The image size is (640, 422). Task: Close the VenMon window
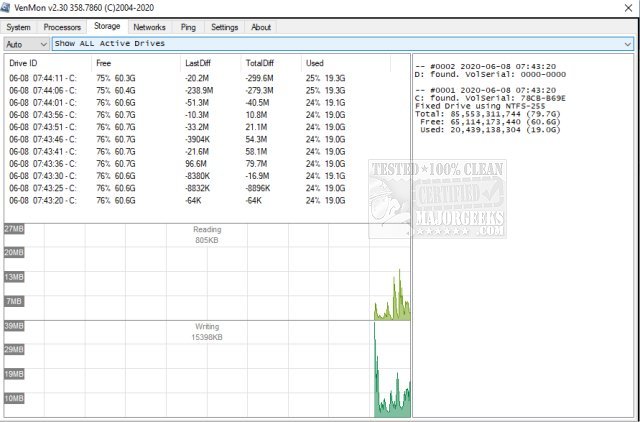628,8
